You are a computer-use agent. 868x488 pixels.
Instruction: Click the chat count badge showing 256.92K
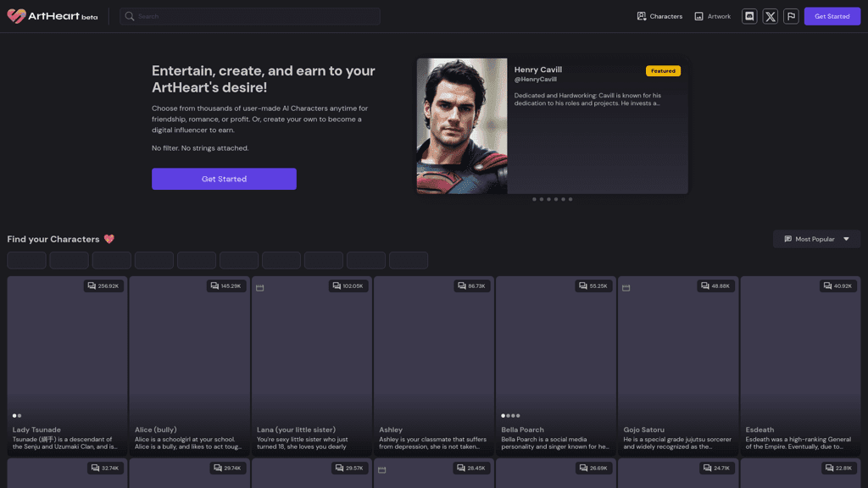point(104,286)
